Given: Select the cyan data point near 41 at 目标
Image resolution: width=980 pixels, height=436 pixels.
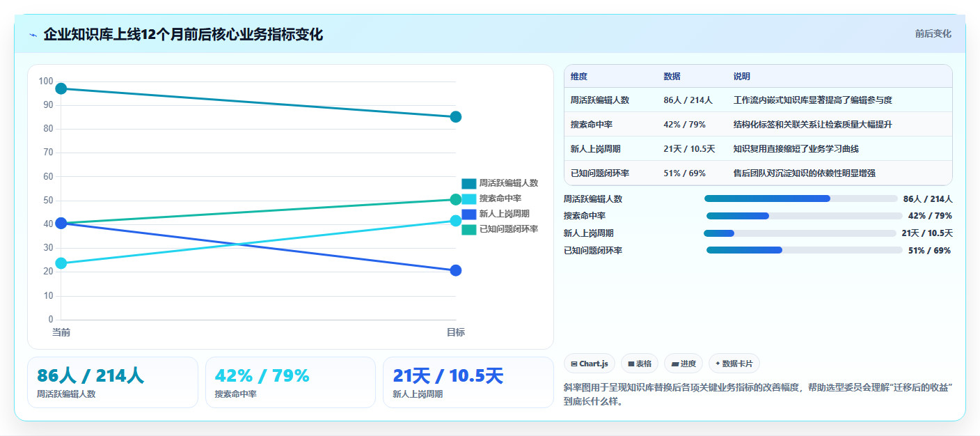Looking at the screenshot, I should pyautogui.click(x=456, y=221).
